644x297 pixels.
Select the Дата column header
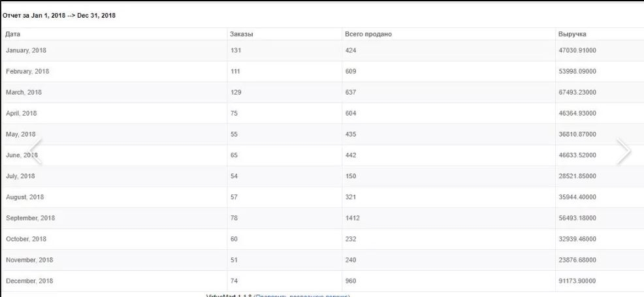(x=12, y=34)
